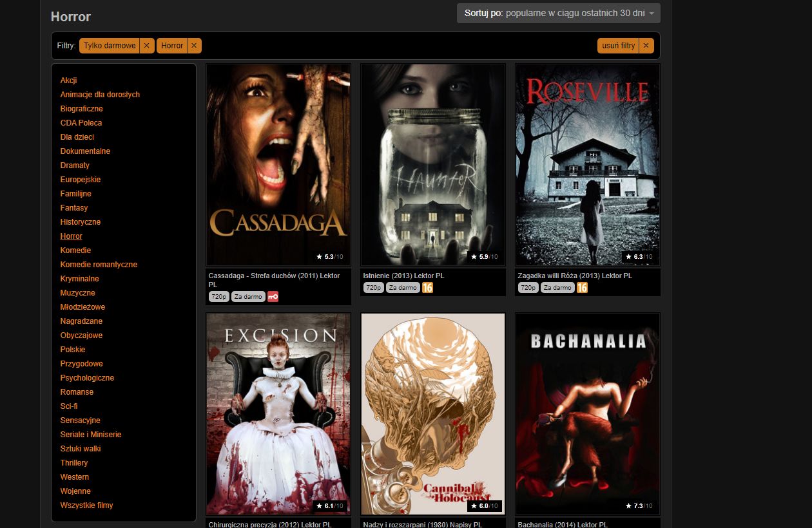Click the 7.3/10 star rating on Bachanalia
This screenshot has width=812, height=528.
click(x=640, y=506)
